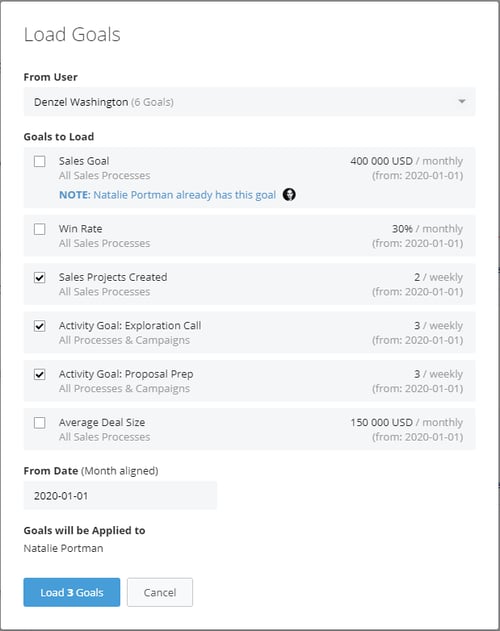Image resolution: width=500 pixels, height=631 pixels.
Task: Select the Sales Goal row label
Action: [x=84, y=161]
